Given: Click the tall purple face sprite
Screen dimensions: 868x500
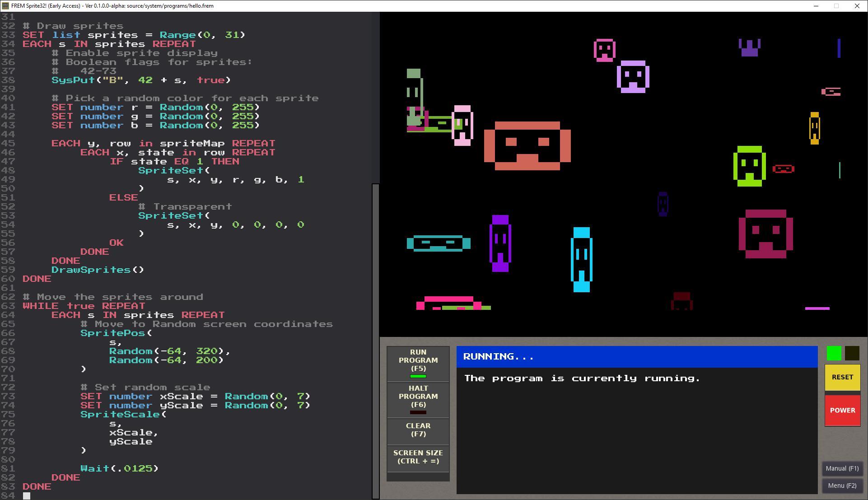Looking at the screenshot, I should (x=500, y=243).
